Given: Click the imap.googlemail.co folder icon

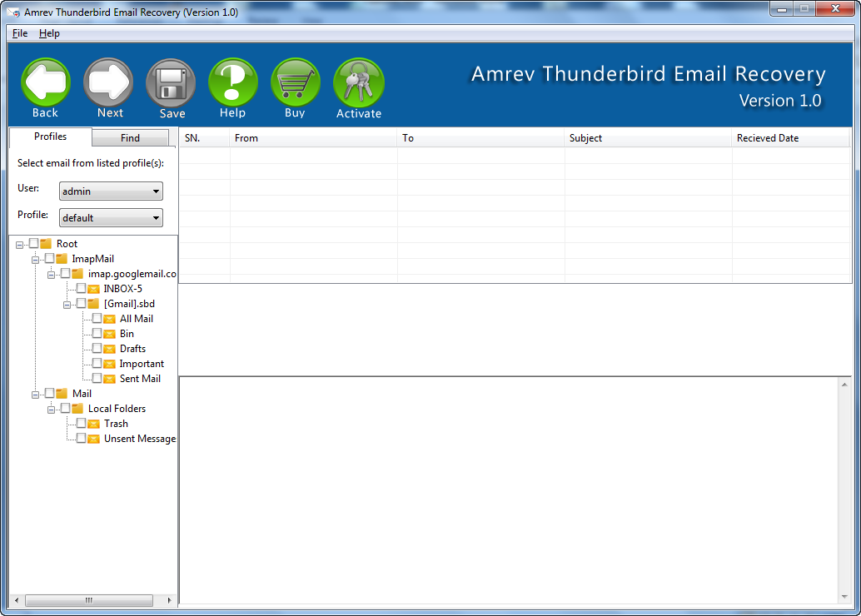Looking at the screenshot, I should point(77,273).
